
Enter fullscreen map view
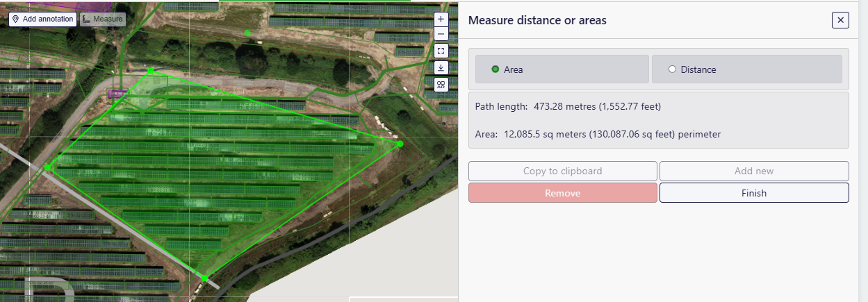(441, 51)
